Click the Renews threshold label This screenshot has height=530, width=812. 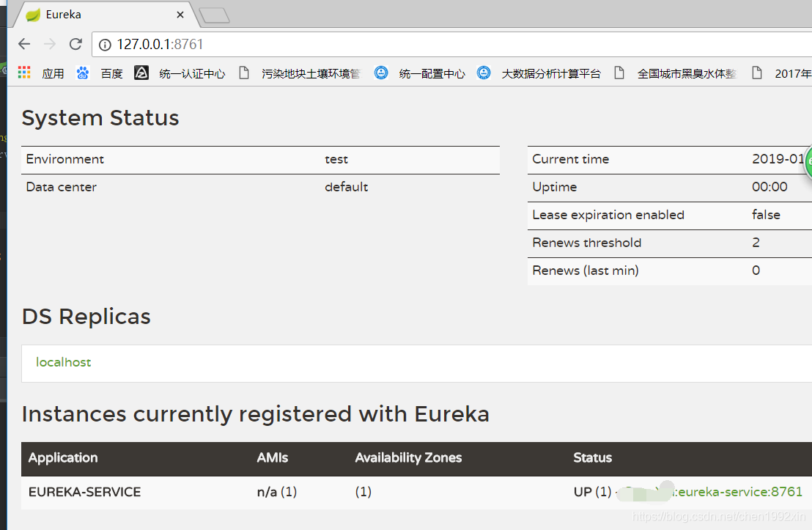coord(586,243)
